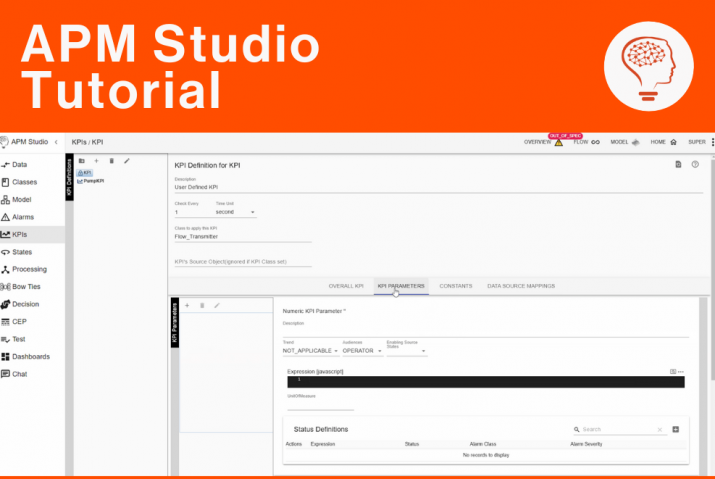715x479 pixels.
Task: Open the Bow Ties section in sidebar
Action: [x=26, y=286]
